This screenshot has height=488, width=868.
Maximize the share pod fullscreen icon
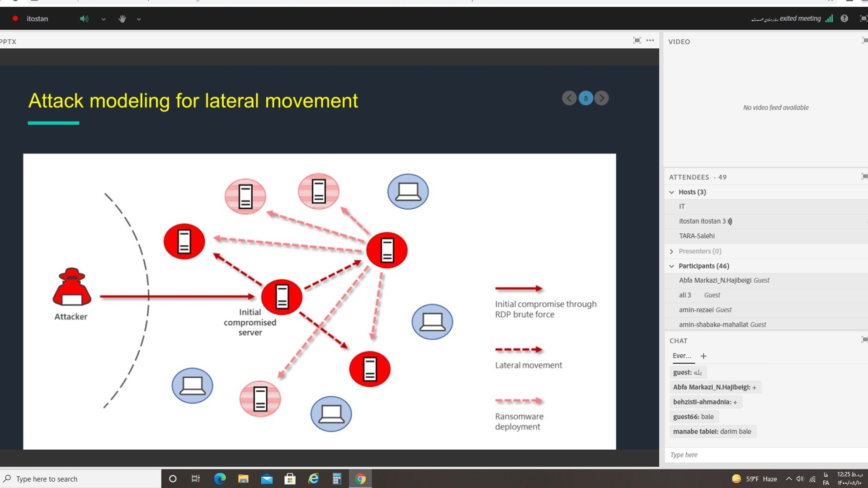tap(637, 41)
